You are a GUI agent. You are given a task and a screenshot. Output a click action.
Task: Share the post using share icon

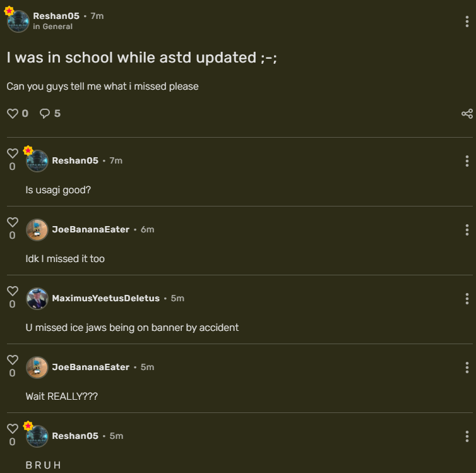[x=467, y=114]
